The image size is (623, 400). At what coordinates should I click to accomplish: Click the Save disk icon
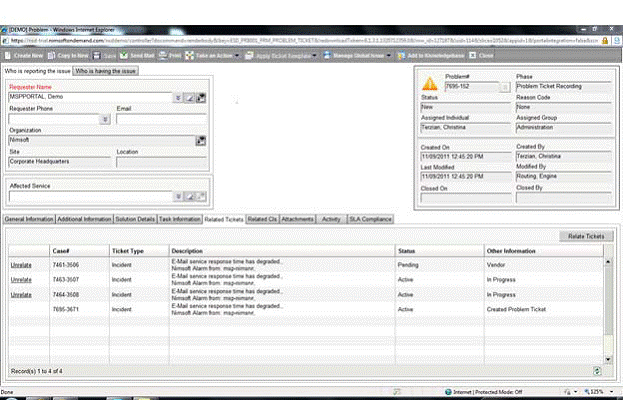pos(97,56)
